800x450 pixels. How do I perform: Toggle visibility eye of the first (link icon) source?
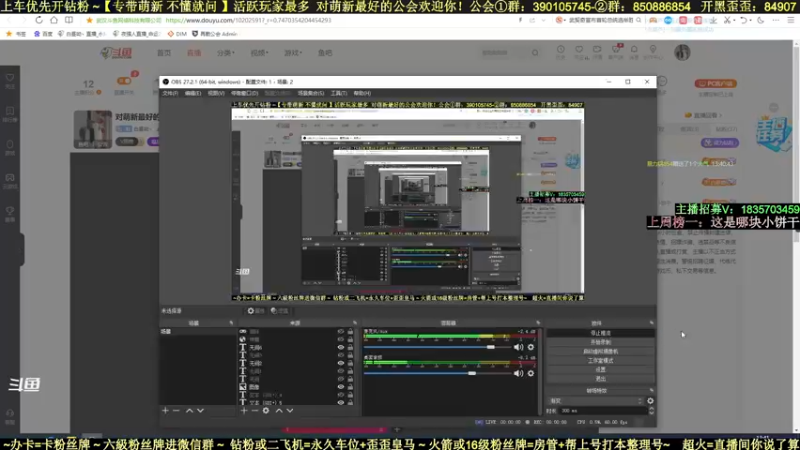tap(341, 332)
